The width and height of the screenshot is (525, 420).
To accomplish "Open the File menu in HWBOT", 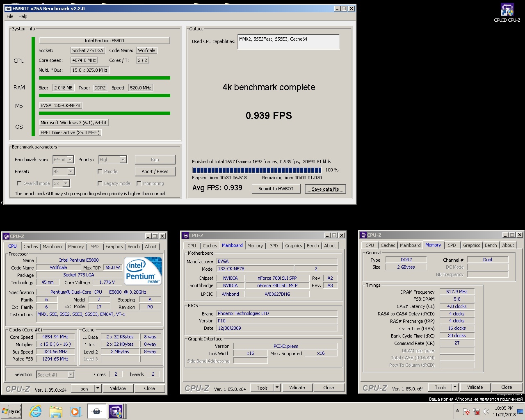I will (10, 16).
